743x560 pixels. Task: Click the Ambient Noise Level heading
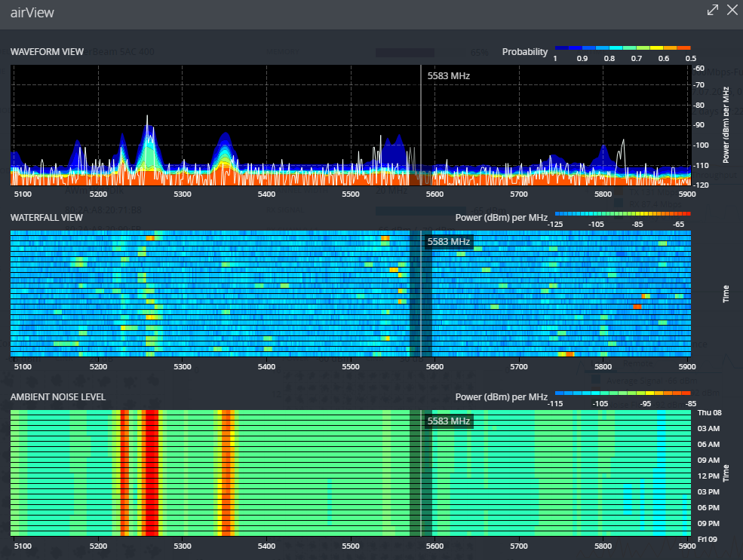tap(58, 396)
